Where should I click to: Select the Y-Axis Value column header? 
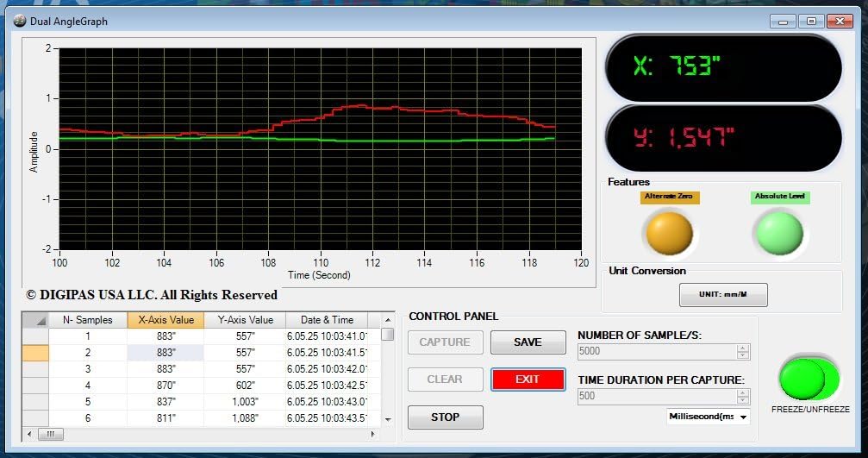click(245, 320)
